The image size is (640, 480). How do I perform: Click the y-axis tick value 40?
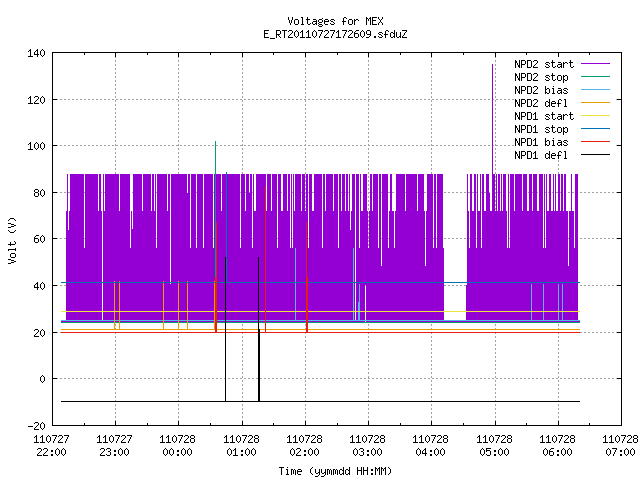tap(39, 286)
